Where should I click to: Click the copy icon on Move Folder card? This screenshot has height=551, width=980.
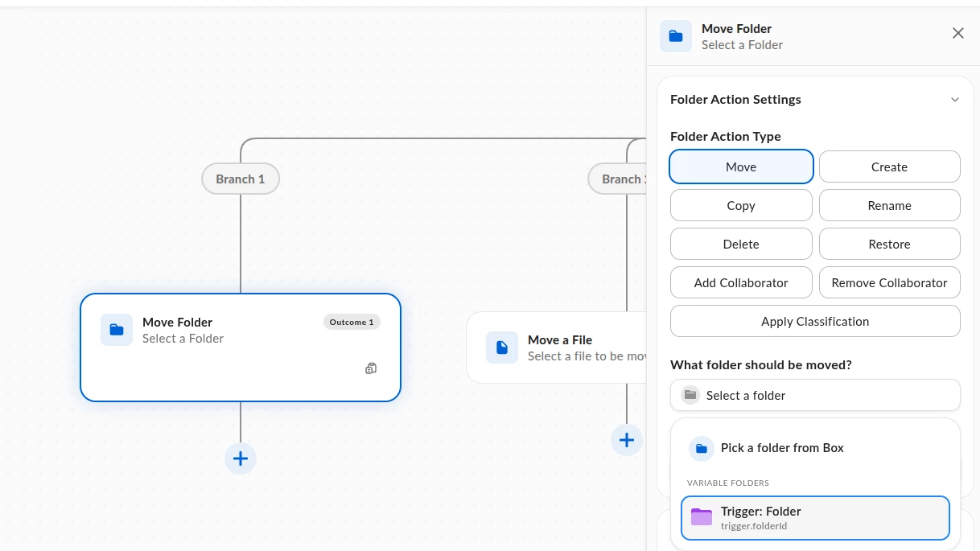pos(371,368)
